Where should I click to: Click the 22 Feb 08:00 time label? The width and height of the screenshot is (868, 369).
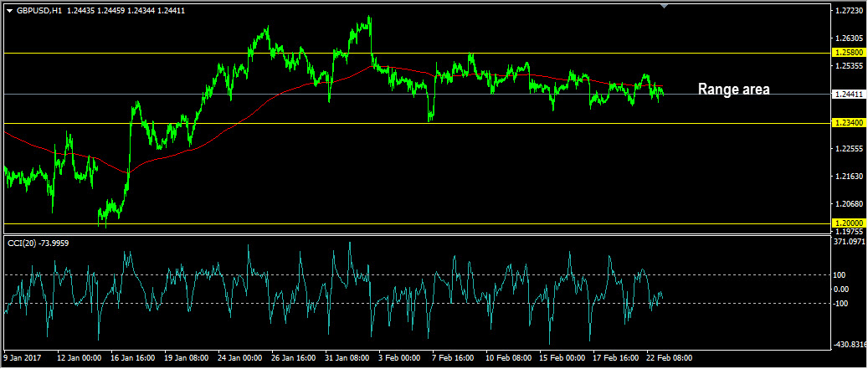[x=670, y=358]
